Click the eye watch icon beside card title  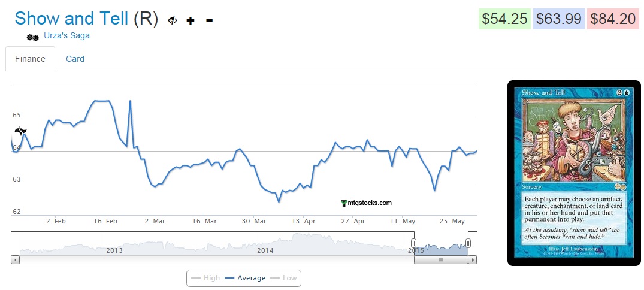coord(173,20)
